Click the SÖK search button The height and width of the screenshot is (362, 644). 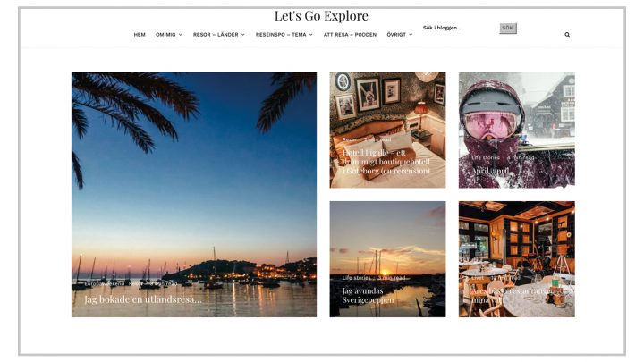[x=508, y=28]
